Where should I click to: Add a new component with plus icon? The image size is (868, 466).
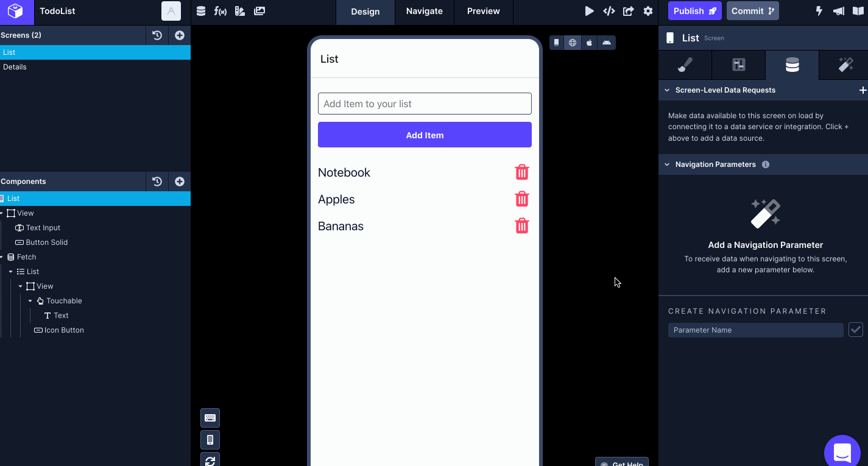(x=180, y=182)
